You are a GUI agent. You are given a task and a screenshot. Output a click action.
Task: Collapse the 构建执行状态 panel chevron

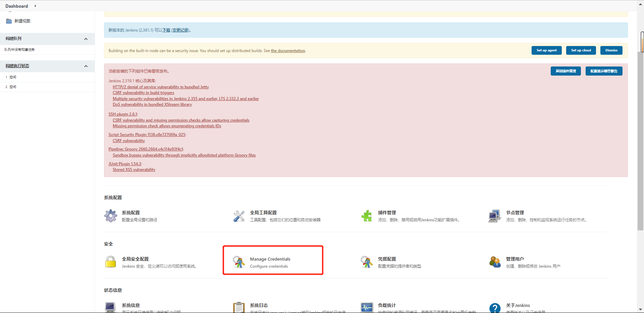click(86, 66)
